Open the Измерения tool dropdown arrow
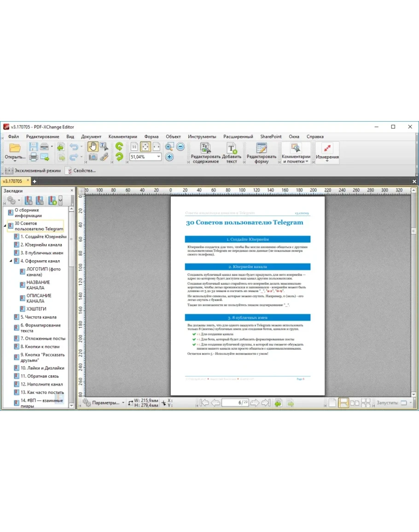 (x=327, y=162)
